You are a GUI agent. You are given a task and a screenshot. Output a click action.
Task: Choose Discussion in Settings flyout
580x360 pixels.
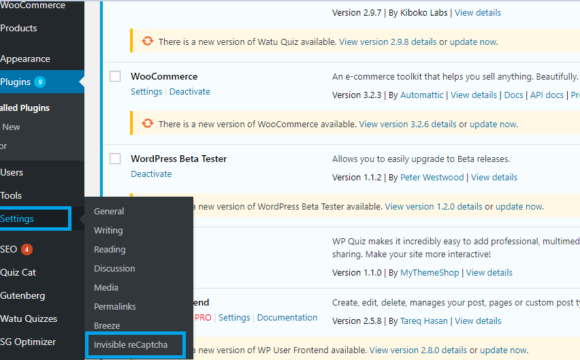pyautogui.click(x=114, y=269)
